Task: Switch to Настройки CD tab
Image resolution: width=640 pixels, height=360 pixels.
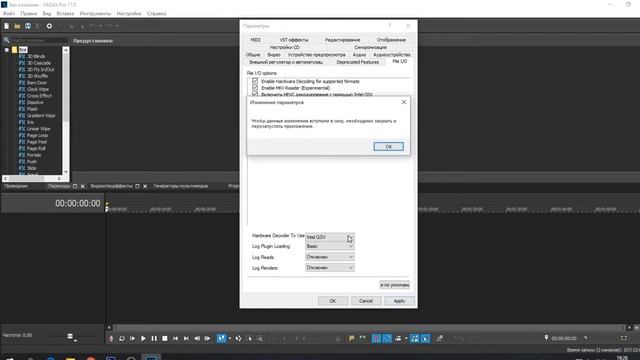Action: pyautogui.click(x=284, y=47)
